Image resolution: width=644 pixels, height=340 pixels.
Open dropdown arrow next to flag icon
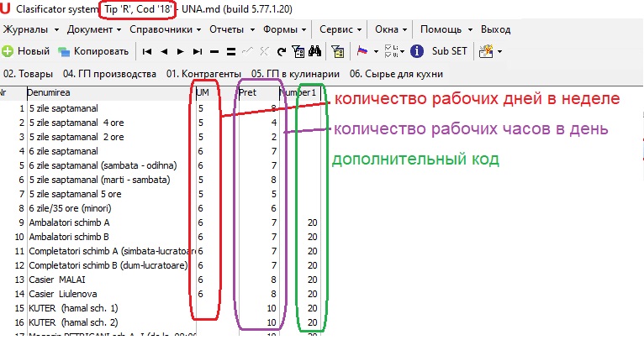[x=376, y=52]
